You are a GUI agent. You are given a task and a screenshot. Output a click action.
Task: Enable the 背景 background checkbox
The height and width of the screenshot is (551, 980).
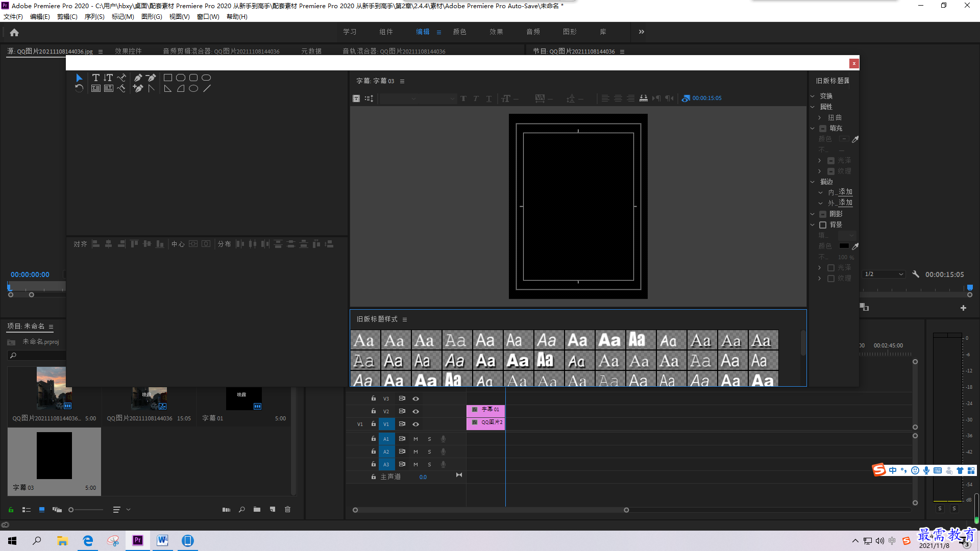pyautogui.click(x=823, y=225)
